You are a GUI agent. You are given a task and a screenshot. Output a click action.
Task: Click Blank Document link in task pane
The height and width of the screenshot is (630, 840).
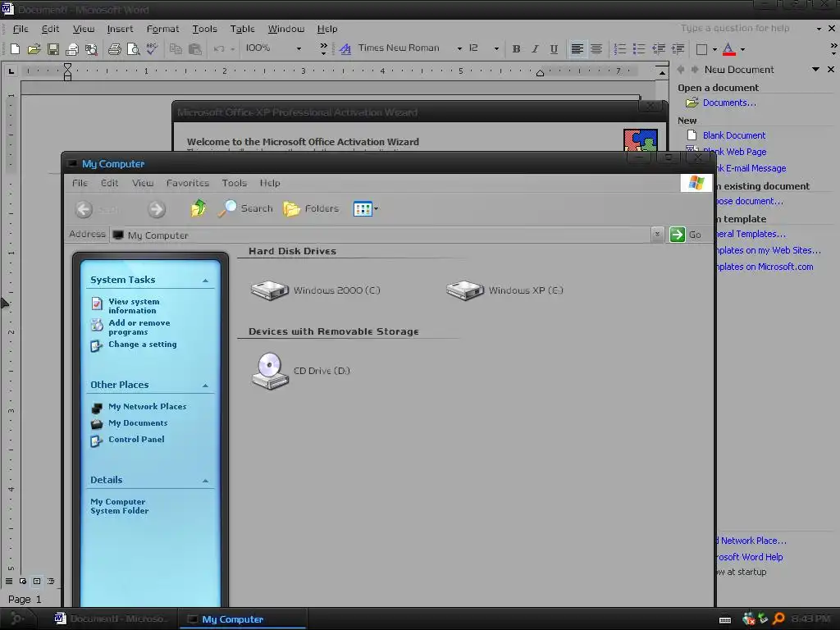[734, 135]
